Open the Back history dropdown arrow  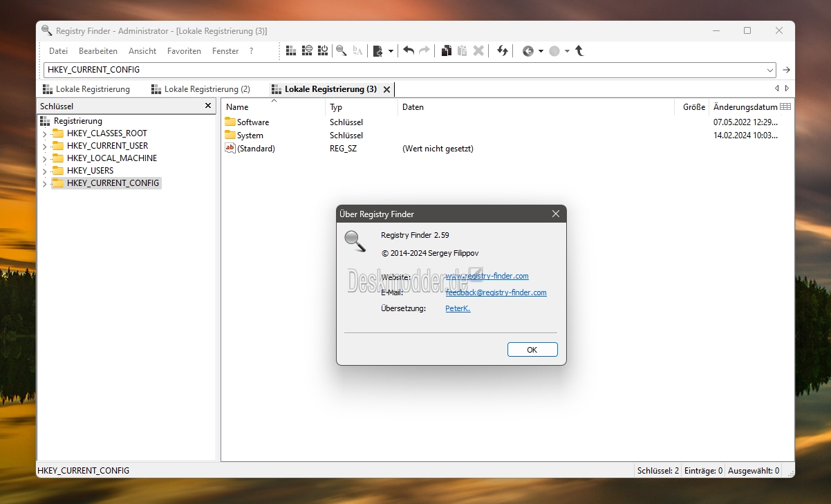pyautogui.click(x=541, y=51)
